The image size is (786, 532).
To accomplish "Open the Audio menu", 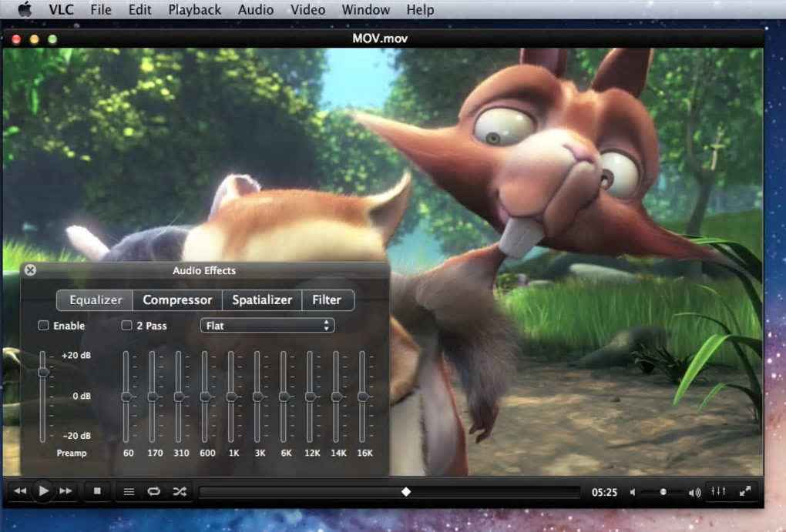I will click(256, 9).
